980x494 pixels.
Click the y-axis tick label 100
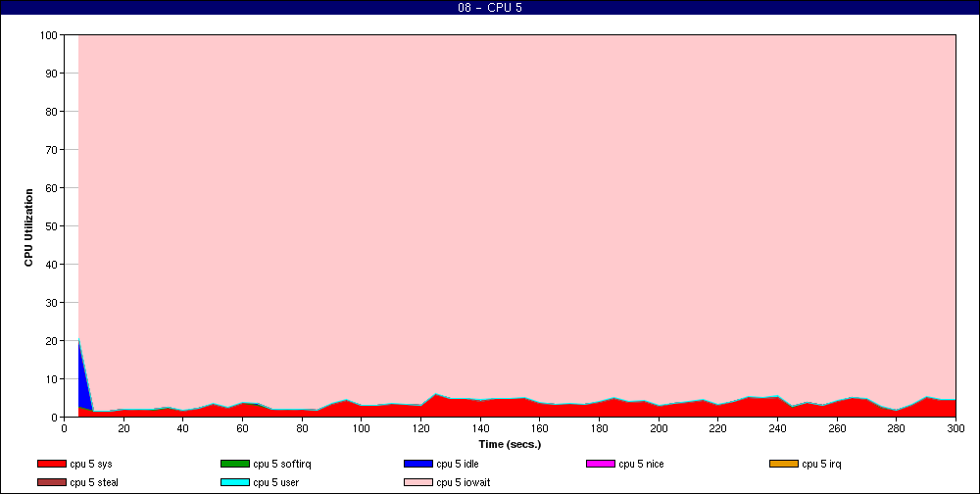49,35
